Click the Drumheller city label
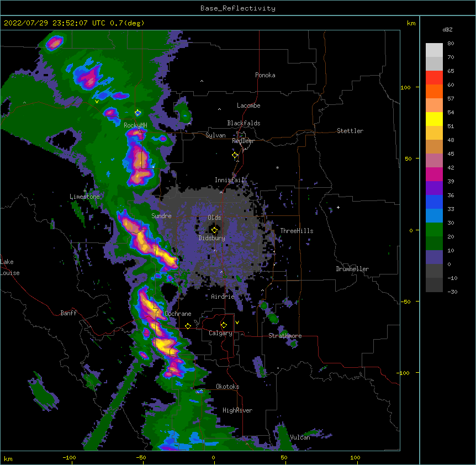476x465 pixels. (352, 269)
